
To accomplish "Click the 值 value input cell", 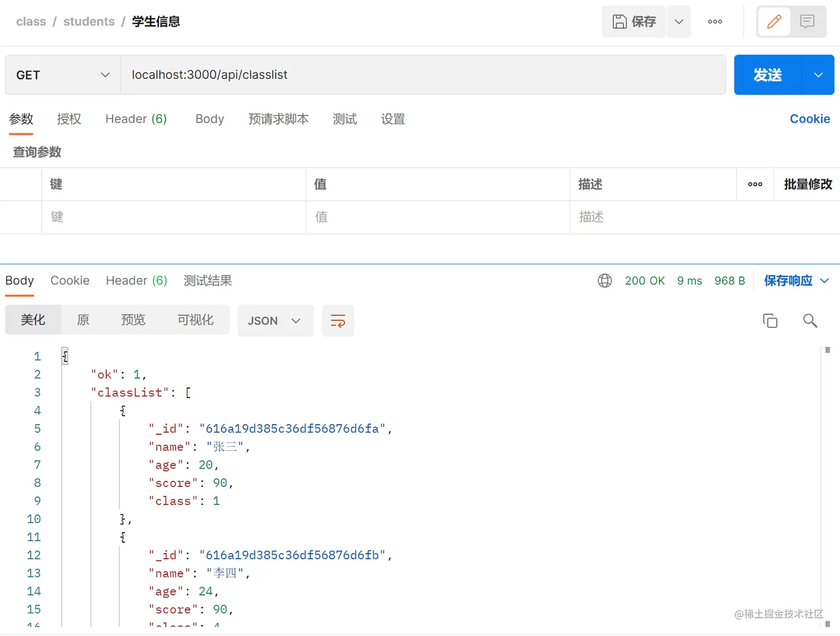I will 438,217.
